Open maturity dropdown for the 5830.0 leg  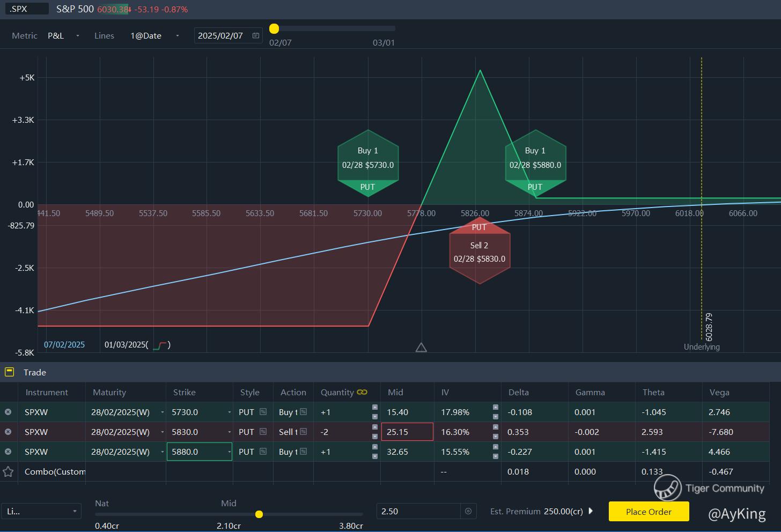pos(163,432)
